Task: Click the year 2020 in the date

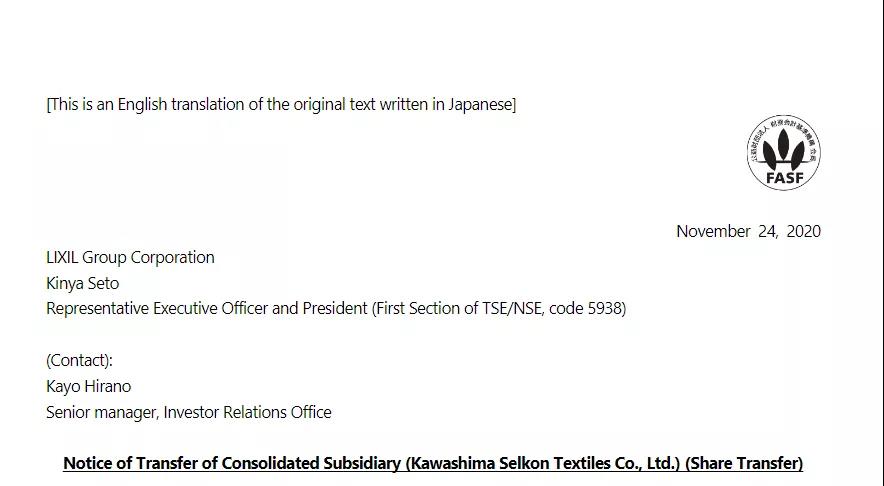Action: coord(803,231)
